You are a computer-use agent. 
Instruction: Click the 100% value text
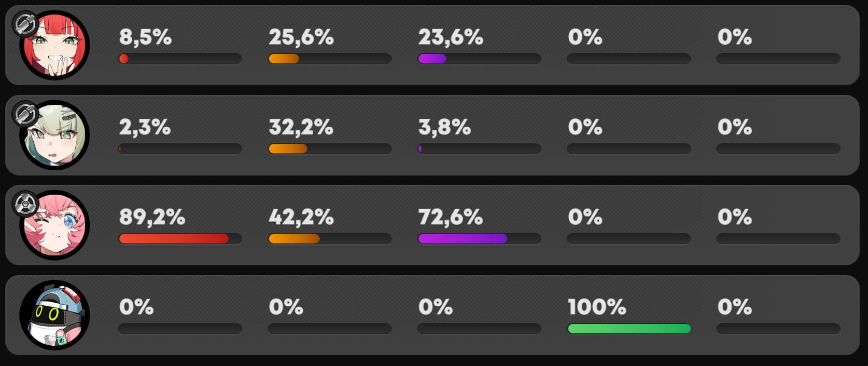(x=597, y=307)
